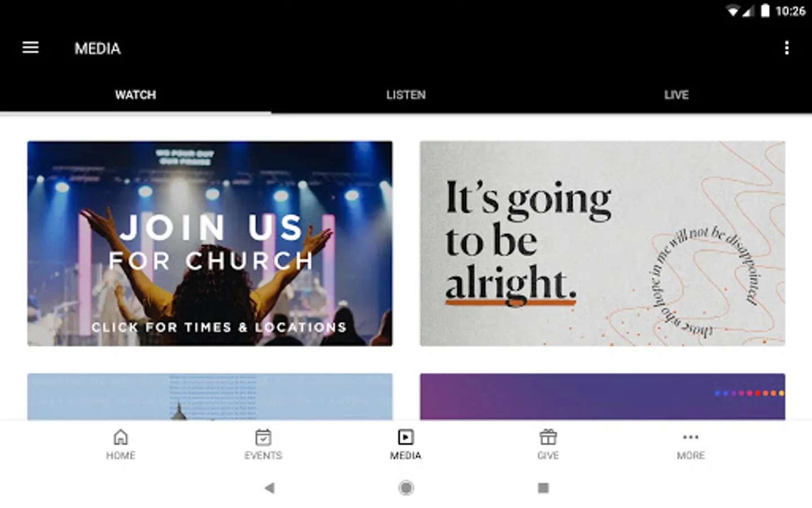
Task: Select the Events label in bottom navigation
Action: [x=263, y=456]
